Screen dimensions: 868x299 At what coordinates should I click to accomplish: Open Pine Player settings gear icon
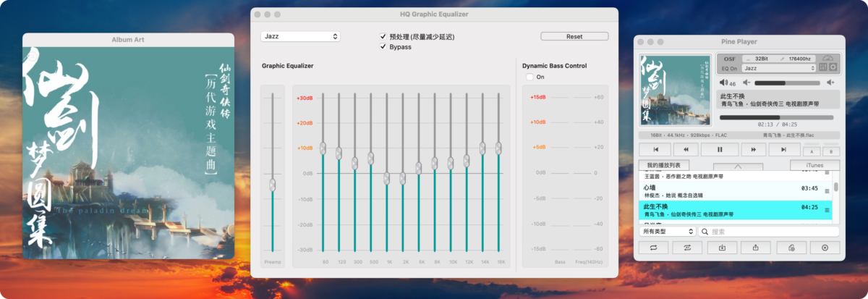pos(833,68)
